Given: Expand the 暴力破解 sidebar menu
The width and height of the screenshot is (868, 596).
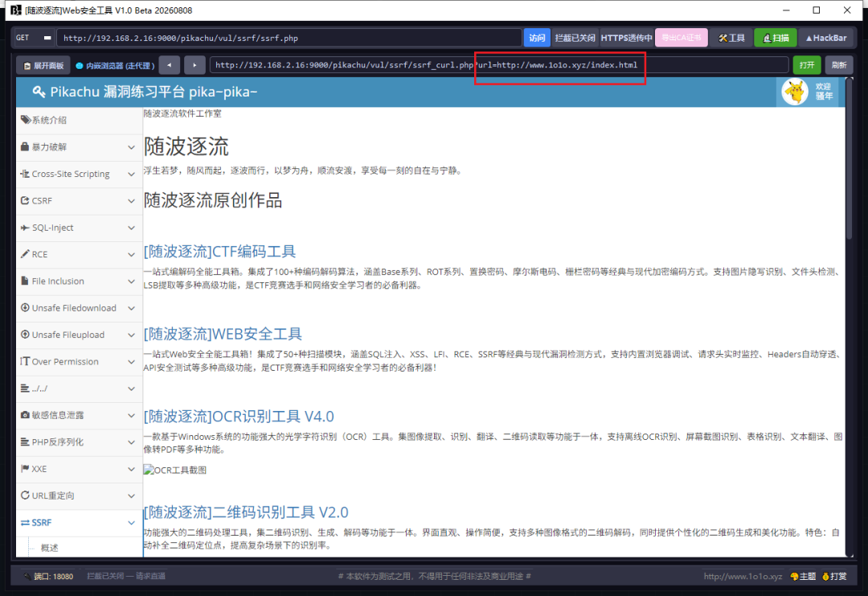Looking at the screenshot, I should [x=78, y=146].
